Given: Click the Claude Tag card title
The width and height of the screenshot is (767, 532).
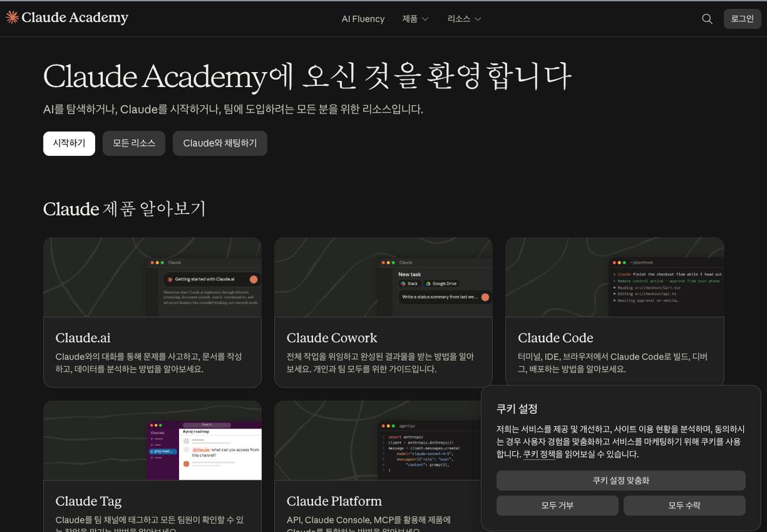Looking at the screenshot, I should pyautogui.click(x=88, y=501).
